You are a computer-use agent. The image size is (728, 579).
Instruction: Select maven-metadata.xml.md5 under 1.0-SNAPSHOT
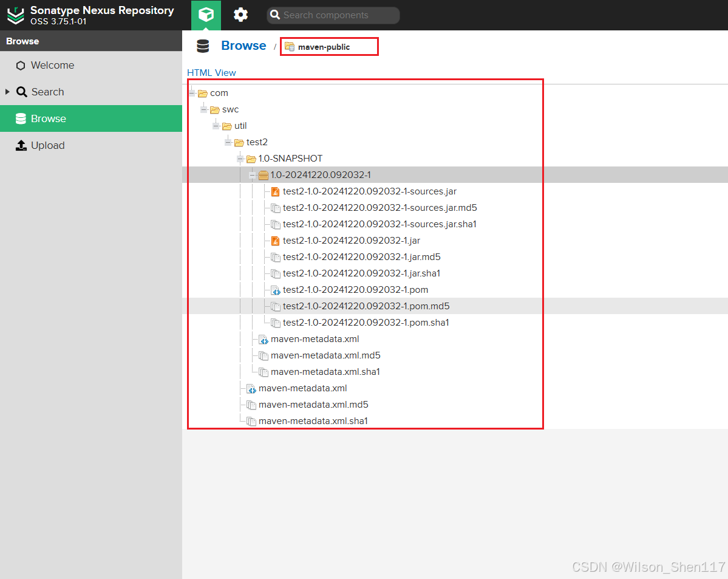click(325, 355)
